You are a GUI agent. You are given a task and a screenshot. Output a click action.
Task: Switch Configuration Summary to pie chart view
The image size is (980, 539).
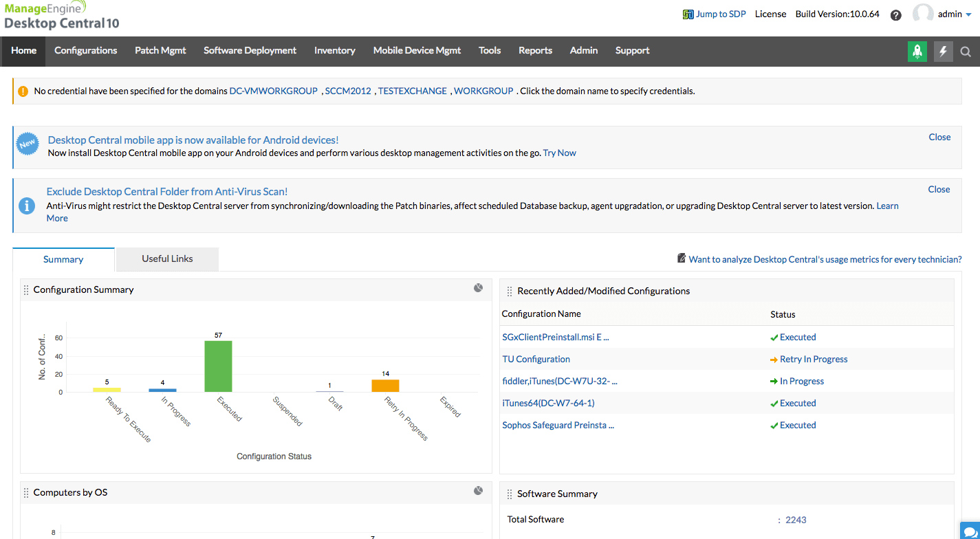click(x=478, y=287)
